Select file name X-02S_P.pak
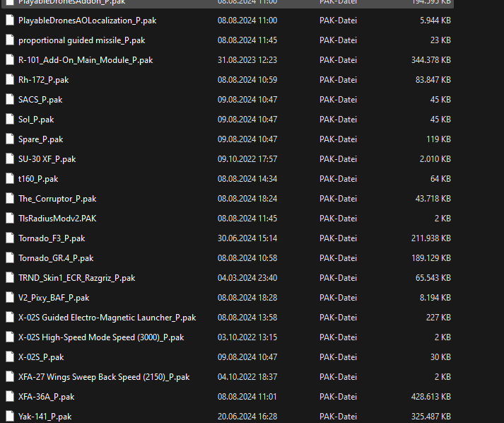Image resolution: width=504 pixels, height=423 pixels. coord(41,357)
